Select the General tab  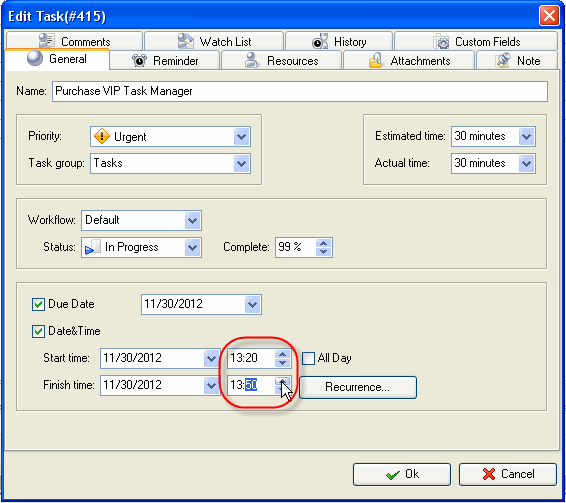(x=57, y=58)
